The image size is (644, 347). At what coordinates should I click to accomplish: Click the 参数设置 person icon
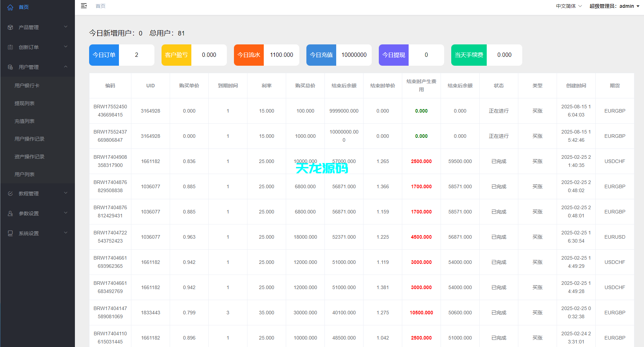click(10, 213)
